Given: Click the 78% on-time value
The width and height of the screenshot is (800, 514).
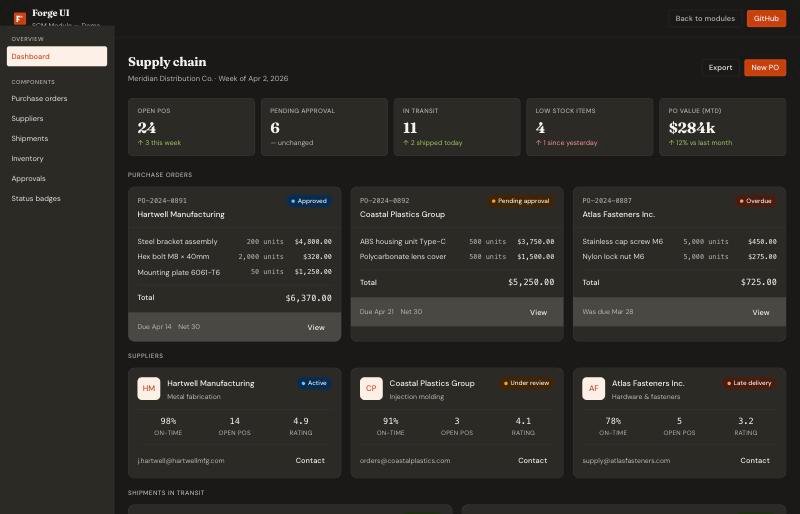Looking at the screenshot, I should pyautogui.click(x=613, y=421).
